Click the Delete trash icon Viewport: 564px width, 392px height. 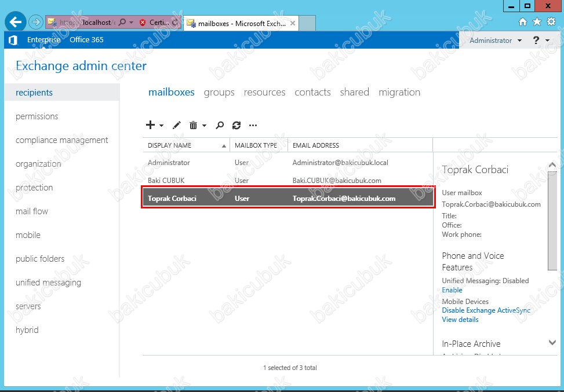click(193, 125)
